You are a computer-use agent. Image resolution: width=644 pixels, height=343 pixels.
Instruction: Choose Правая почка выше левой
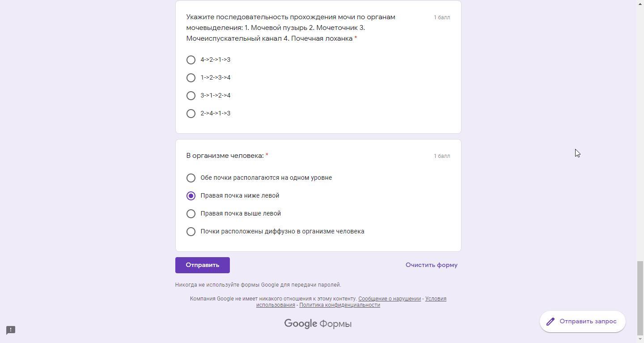point(191,214)
